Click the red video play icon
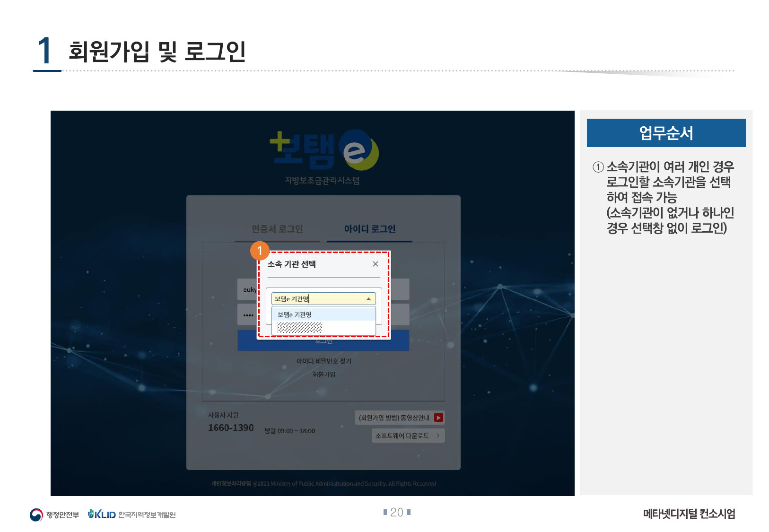This screenshot has height=532, width=769. pyautogui.click(x=438, y=418)
